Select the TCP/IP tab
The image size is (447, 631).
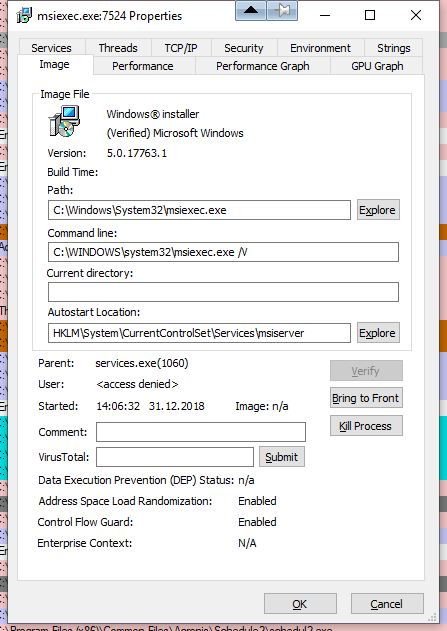181,48
